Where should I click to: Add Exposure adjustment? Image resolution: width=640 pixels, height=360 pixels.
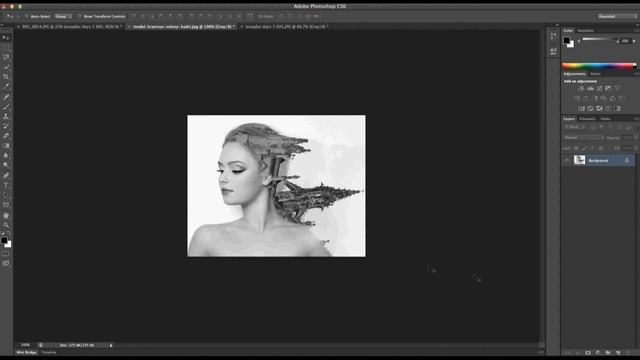[x=608, y=88]
